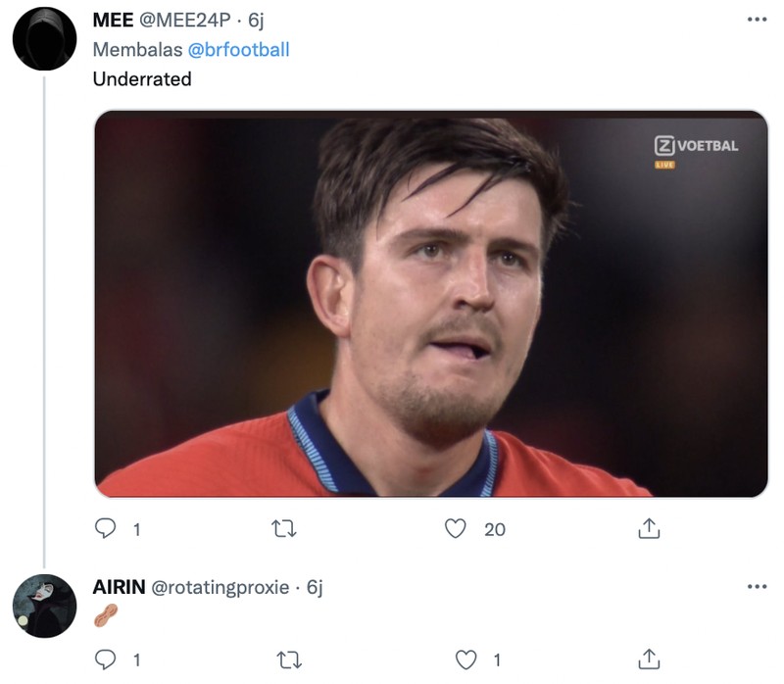This screenshot has width=784, height=684.
Task: Like AIRIN's tweet with the heart icon
Action: 454,657
